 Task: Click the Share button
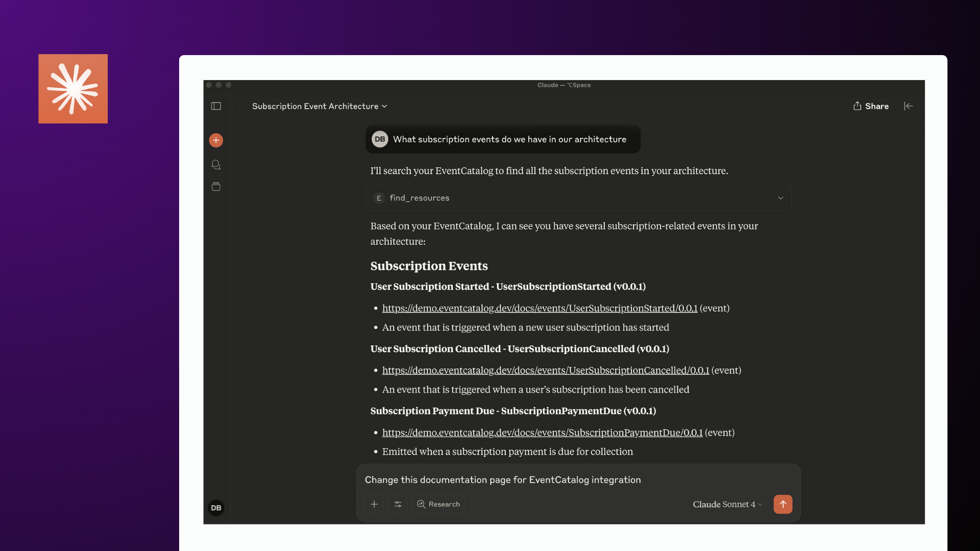pyautogui.click(x=871, y=106)
